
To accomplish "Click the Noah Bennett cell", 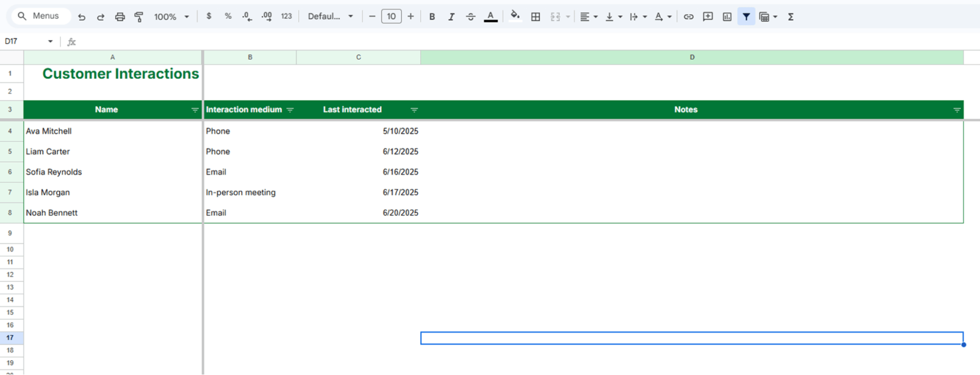I will (x=113, y=213).
